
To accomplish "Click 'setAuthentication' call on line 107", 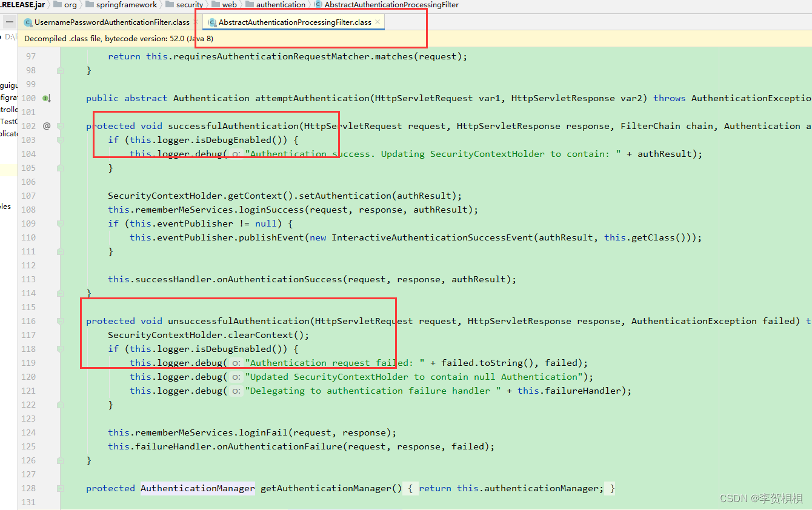I will (345, 196).
